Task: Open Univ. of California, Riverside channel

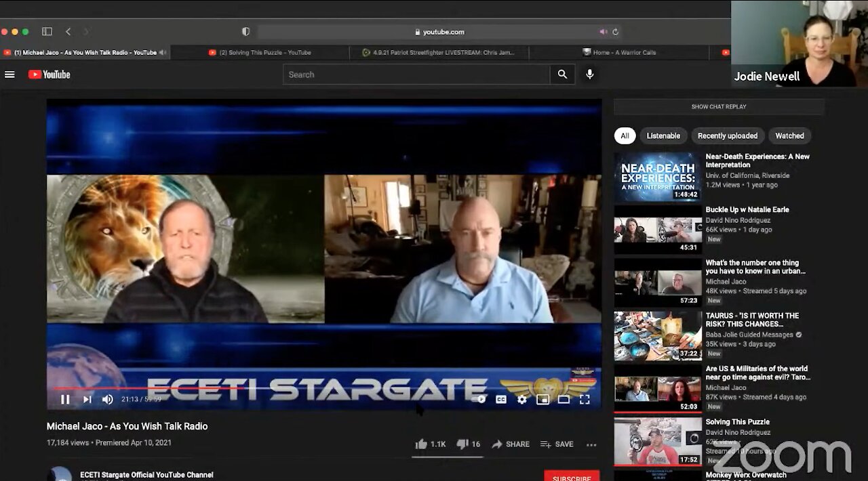Action: [x=747, y=175]
